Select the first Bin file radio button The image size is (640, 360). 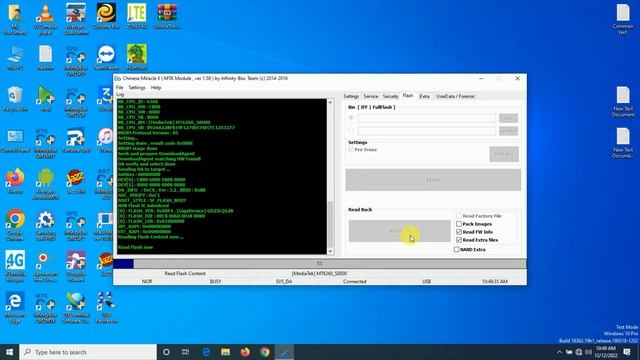351,118
